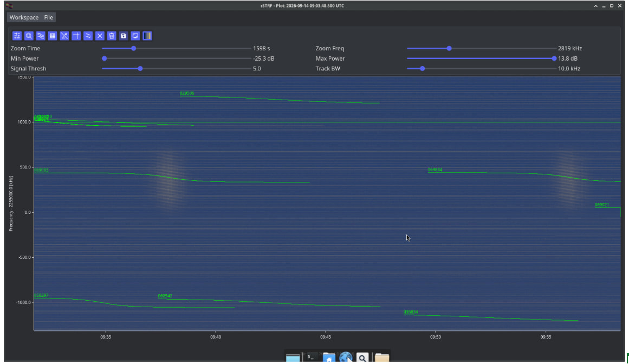Click the X clear icon in toolbar

100,36
